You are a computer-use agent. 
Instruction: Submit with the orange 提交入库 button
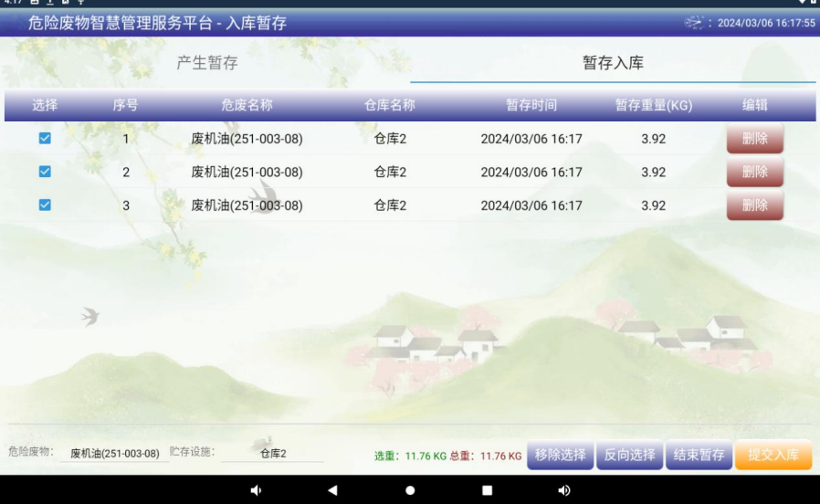[773, 455]
